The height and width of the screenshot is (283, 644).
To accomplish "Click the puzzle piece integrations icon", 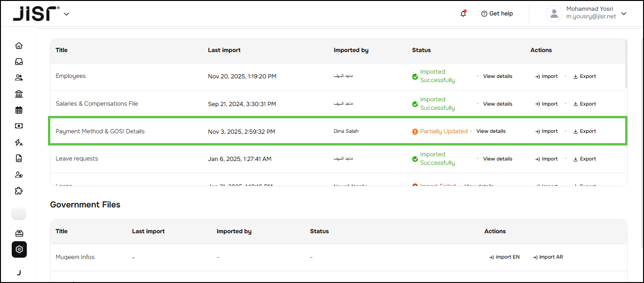I will coord(19,191).
